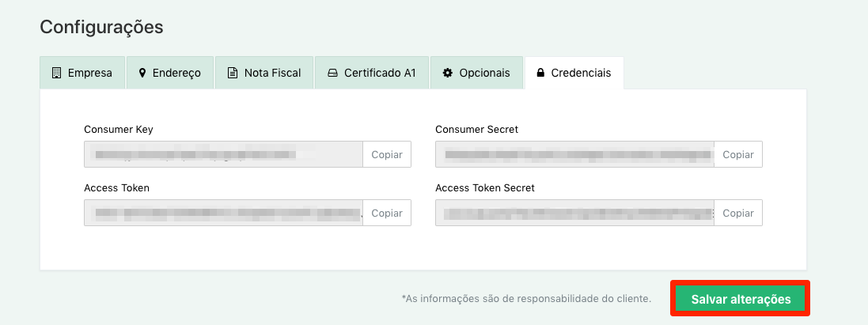Focus the Consumer Key field
Viewport: 868px width, 325px height.
coord(224,154)
